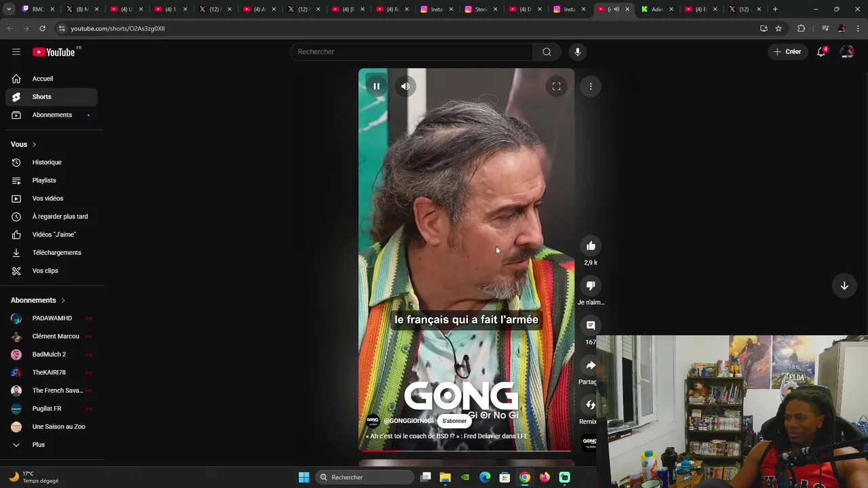Open the Windows Start menu
Image resolution: width=868 pixels, height=488 pixels.
click(304, 477)
